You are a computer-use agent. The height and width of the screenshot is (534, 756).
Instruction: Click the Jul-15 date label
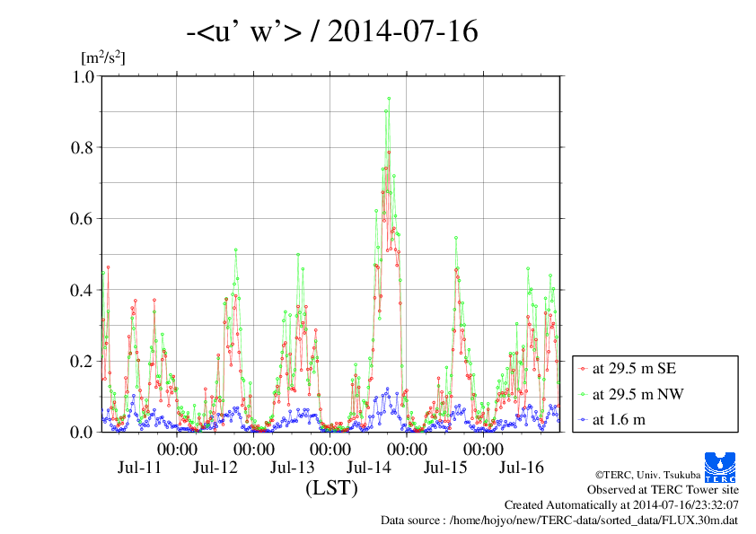pos(445,467)
